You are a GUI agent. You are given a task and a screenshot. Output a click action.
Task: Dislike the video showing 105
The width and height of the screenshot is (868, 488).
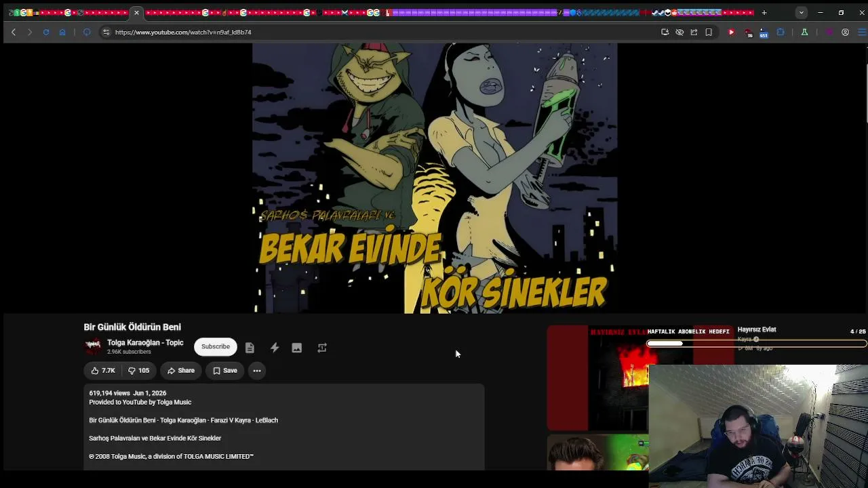click(x=139, y=371)
